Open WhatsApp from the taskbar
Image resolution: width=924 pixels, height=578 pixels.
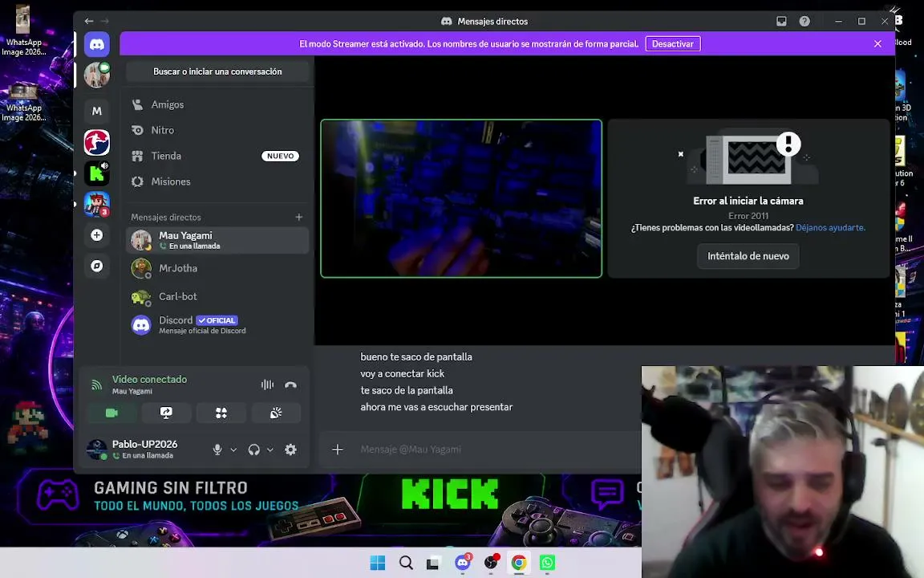548,563
